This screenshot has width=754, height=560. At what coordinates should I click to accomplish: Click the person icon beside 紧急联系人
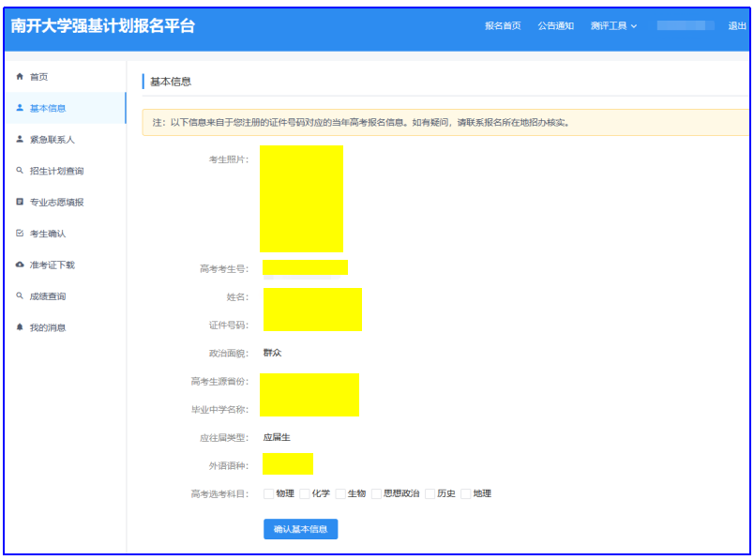click(x=20, y=139)
